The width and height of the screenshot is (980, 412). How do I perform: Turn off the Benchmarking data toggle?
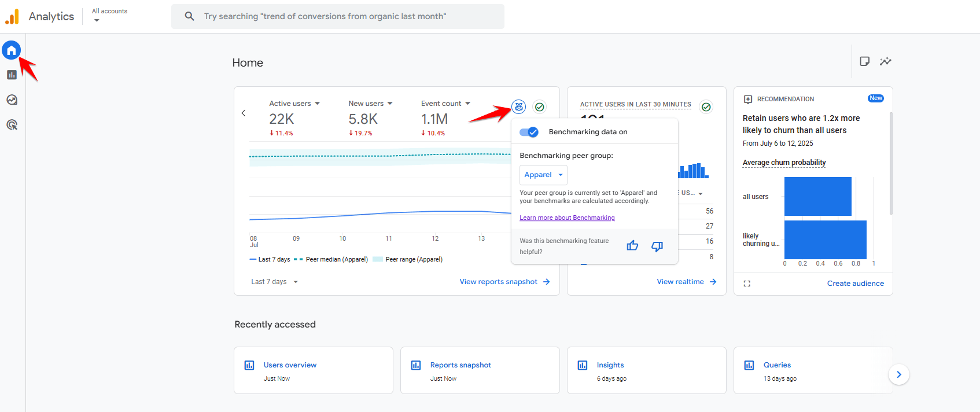click(529, 132)
